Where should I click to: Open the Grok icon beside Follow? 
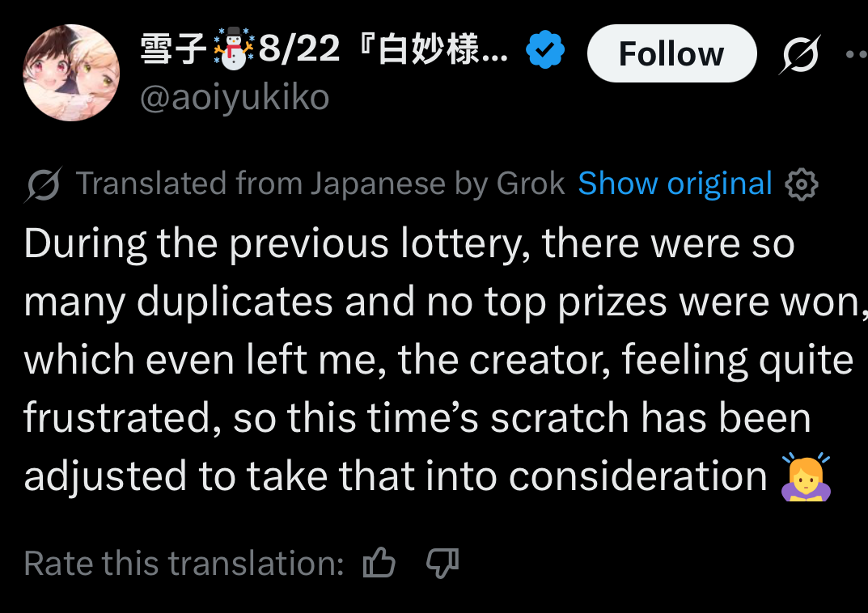[800, 53]
